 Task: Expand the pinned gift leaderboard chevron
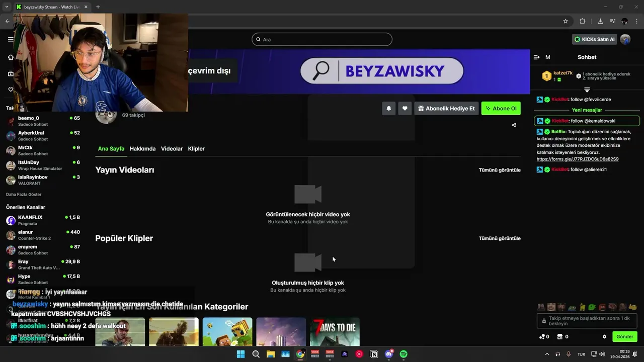tap(587, 89)
